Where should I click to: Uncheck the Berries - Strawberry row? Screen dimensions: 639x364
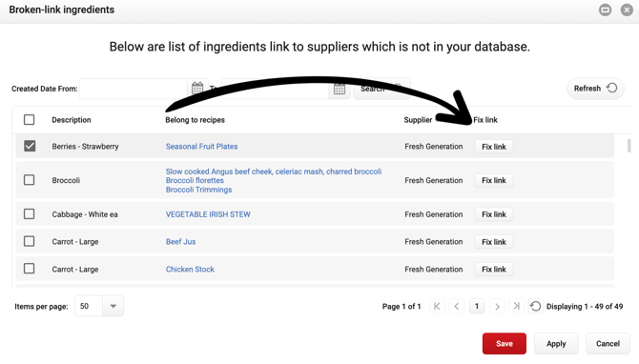click(30, 146)
